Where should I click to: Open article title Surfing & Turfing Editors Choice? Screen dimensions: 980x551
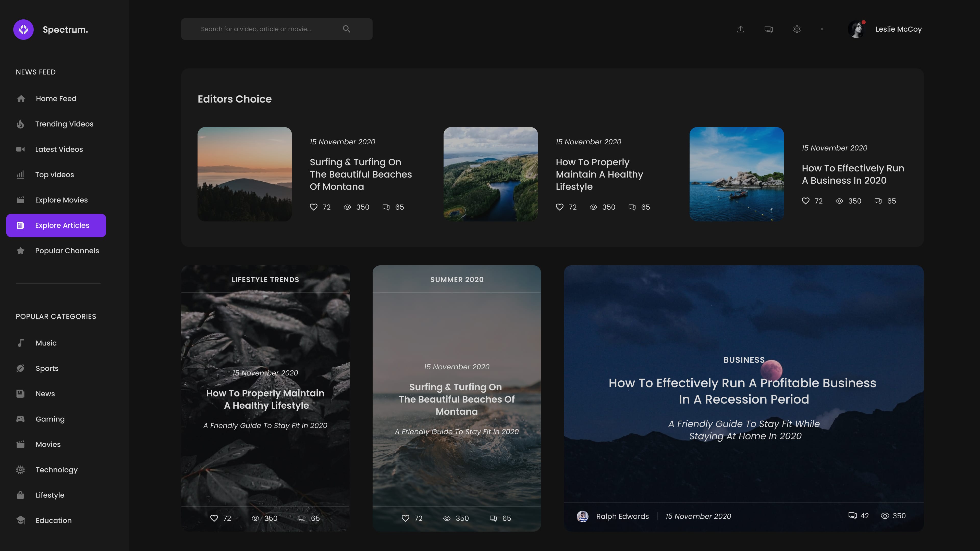point(361,174)
